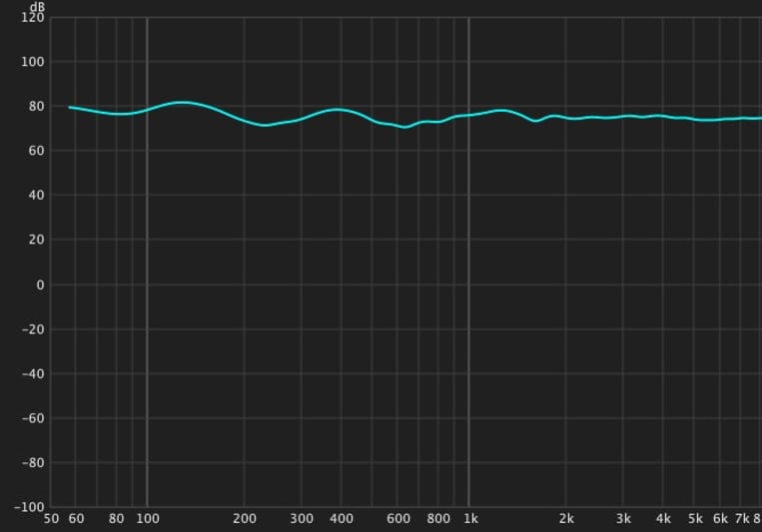Click the 50 Hz frequency axis label
Viewport: 762px width, 532px height.
pos(51,519)
